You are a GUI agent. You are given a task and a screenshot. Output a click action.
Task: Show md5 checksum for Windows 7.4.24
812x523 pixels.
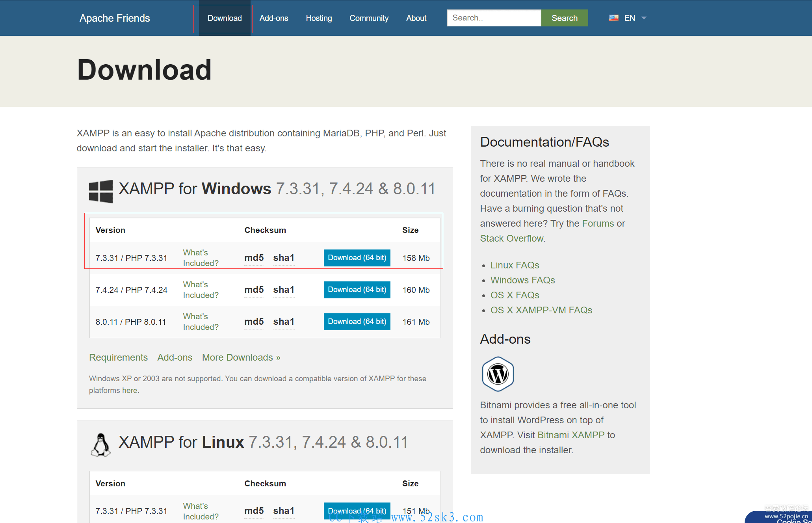[254, 290]
